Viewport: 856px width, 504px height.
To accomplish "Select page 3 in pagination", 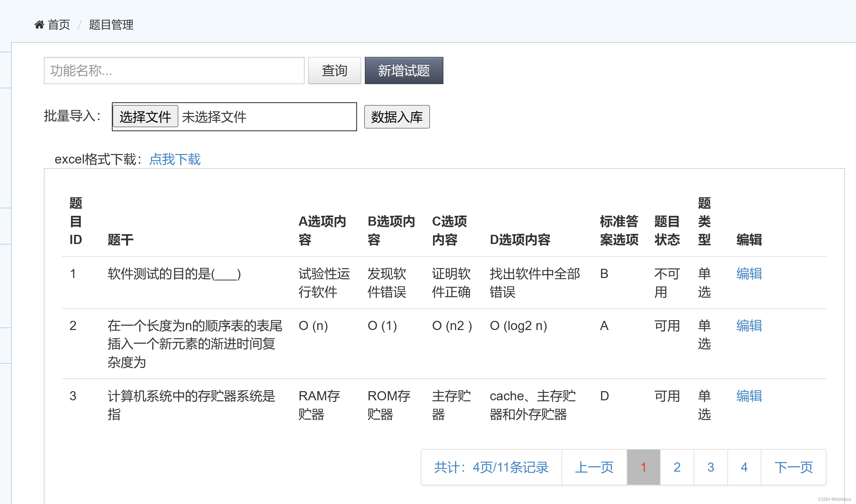I will click(710, 467).
